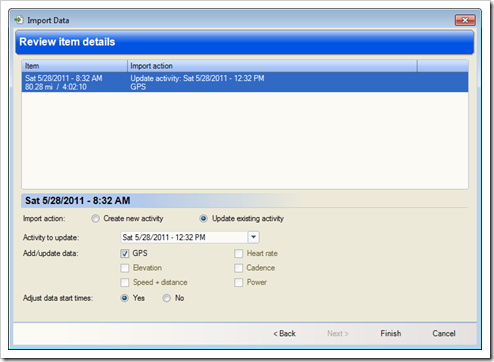The image size is (494, 362).
Task: Sort by the Import action column header
Action: click(x=272, y=66)
